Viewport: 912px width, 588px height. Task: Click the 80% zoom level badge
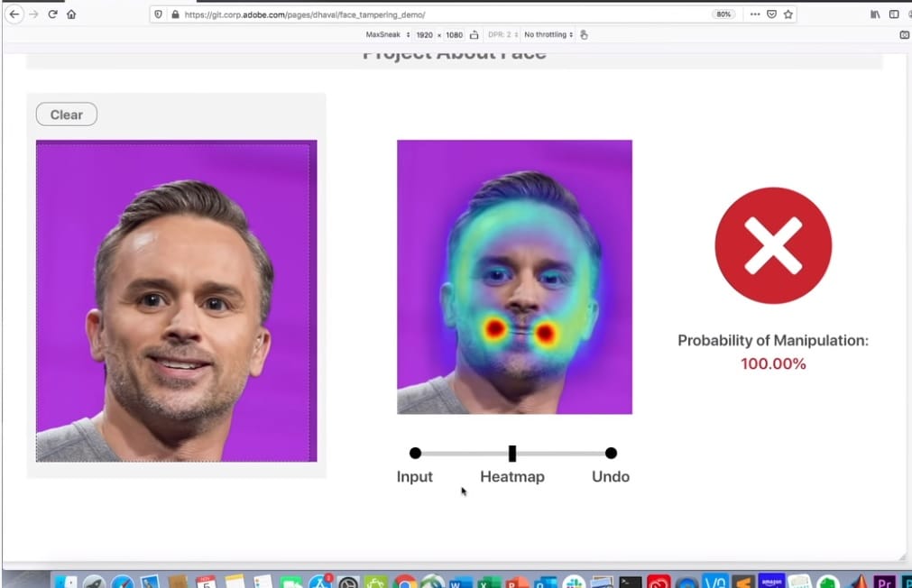723,14
